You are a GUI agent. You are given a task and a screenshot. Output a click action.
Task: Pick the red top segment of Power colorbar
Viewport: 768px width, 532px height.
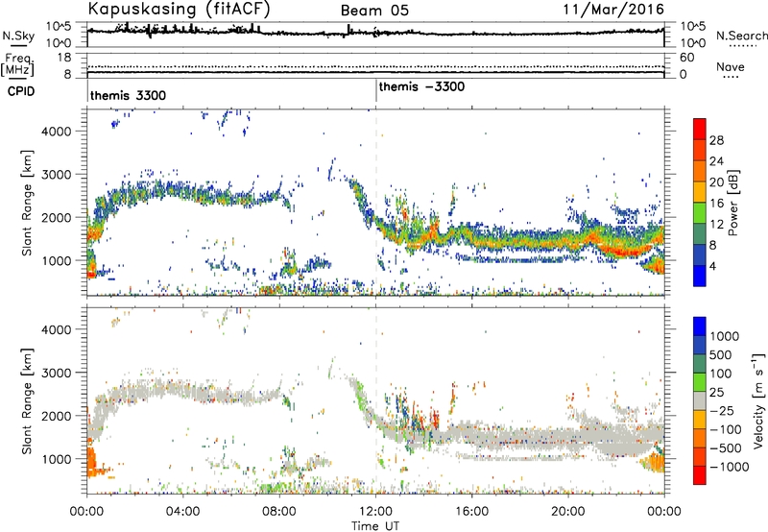coord(700,129)
